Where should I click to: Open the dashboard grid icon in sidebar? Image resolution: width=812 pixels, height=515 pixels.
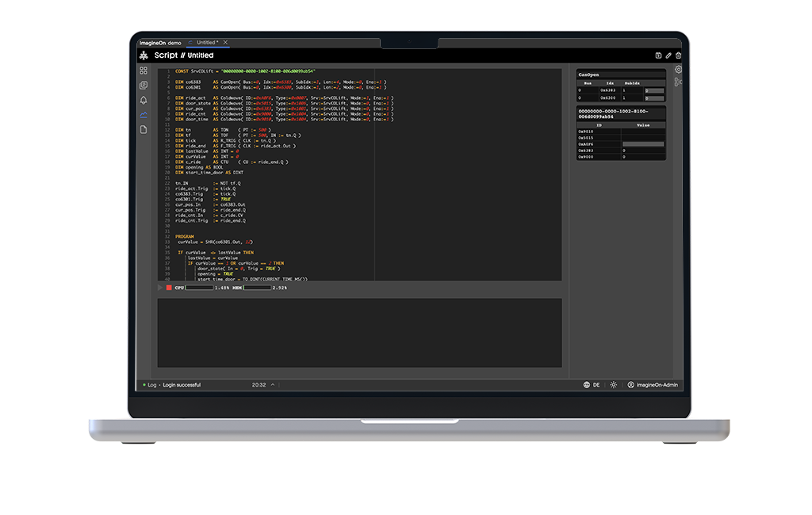[x=144, y=71]
